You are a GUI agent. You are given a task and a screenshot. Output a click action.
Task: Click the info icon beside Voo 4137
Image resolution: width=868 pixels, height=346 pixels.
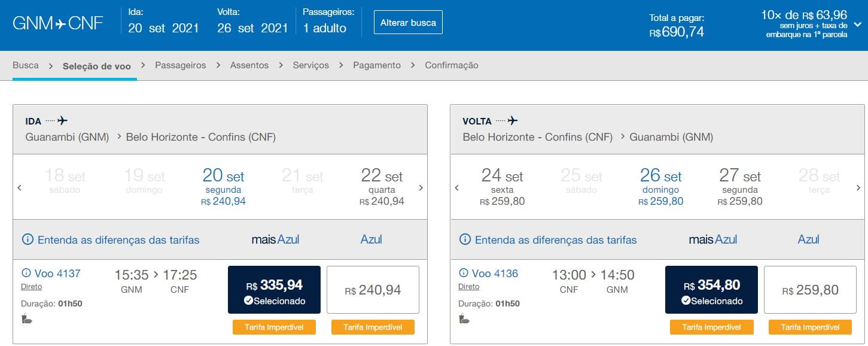tap(26, 274)
